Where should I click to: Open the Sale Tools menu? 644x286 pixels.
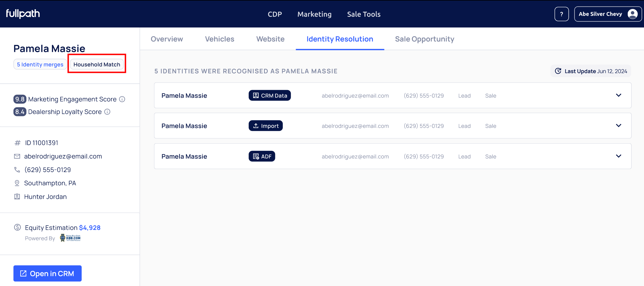pyautogui.click(x=364, y=14)
